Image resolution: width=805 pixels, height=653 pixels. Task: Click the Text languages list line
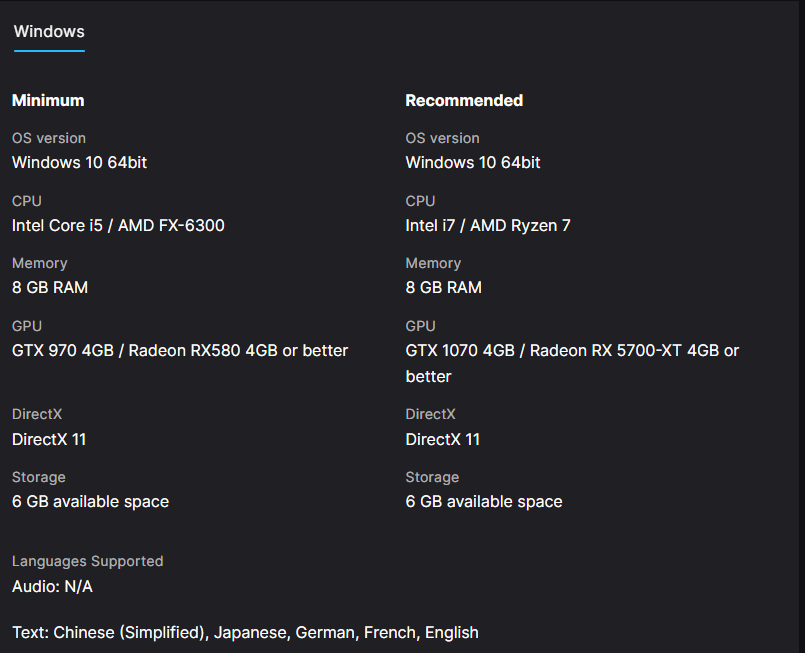tap(245, 632)
